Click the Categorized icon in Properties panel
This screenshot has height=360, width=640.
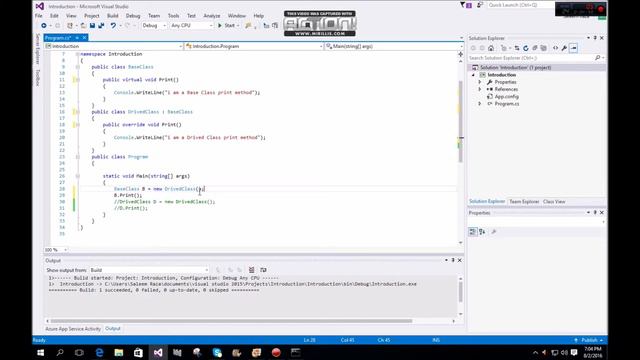coord(473,232)
